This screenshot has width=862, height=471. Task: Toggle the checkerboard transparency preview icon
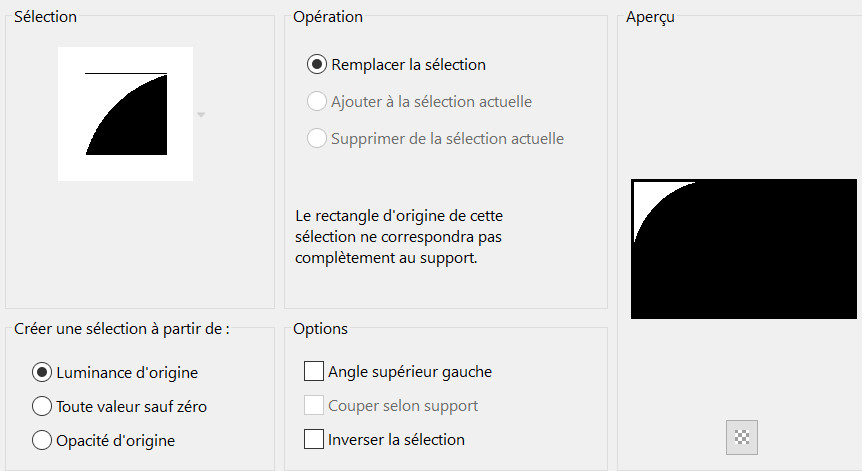point(741,437)
